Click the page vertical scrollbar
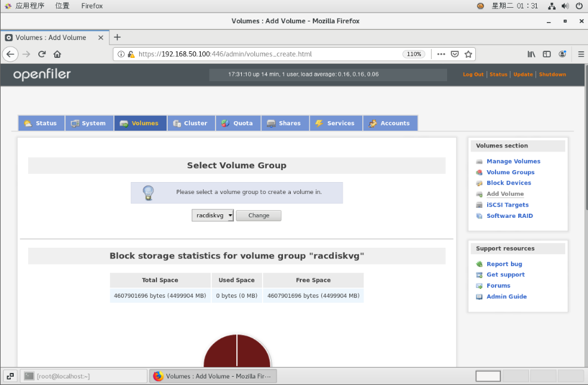Viewport: 588px width, 385px height. [x=586, y=137]
